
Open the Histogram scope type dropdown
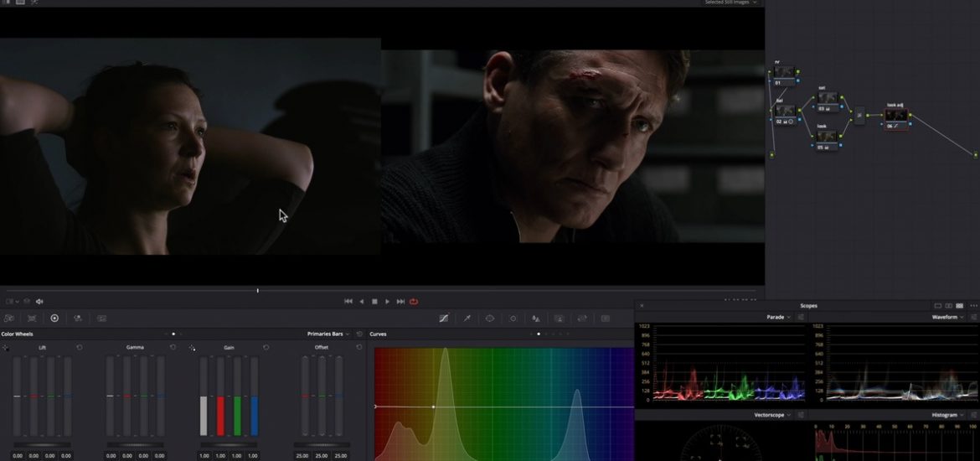click(948, 415)
